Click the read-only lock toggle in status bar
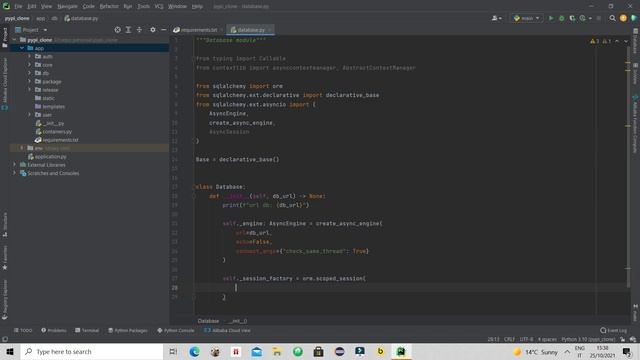Screen dimensions: 640x360 (622, 339)
